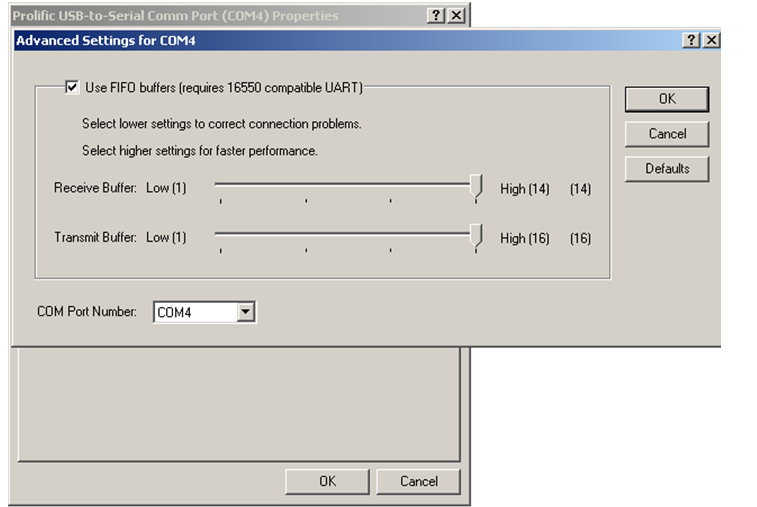
Task: Click the Receive Buffer slider handle
Action: coord(477,187)
